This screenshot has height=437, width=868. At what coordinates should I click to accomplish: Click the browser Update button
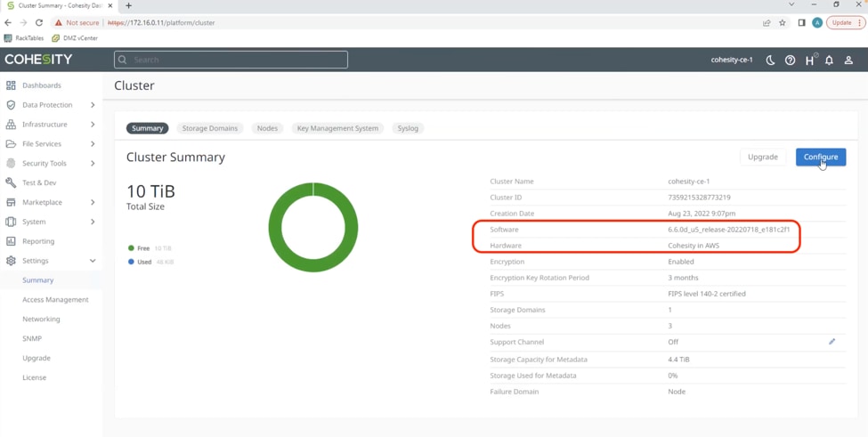pos(846,22)
